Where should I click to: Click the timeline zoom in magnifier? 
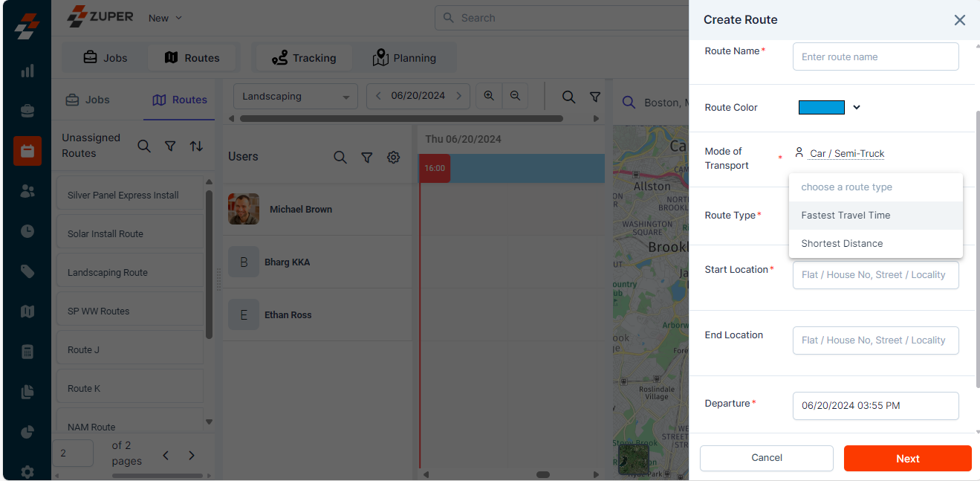point(489,96)
